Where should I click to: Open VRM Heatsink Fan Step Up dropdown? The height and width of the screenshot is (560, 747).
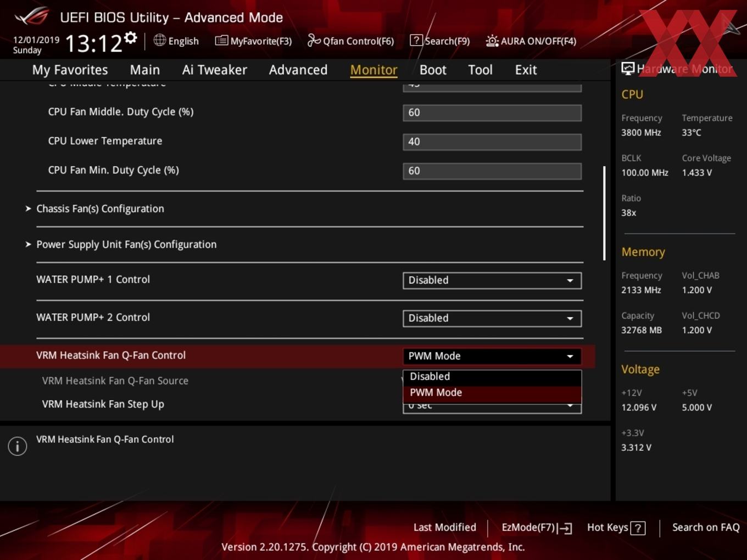click(492, 407)
